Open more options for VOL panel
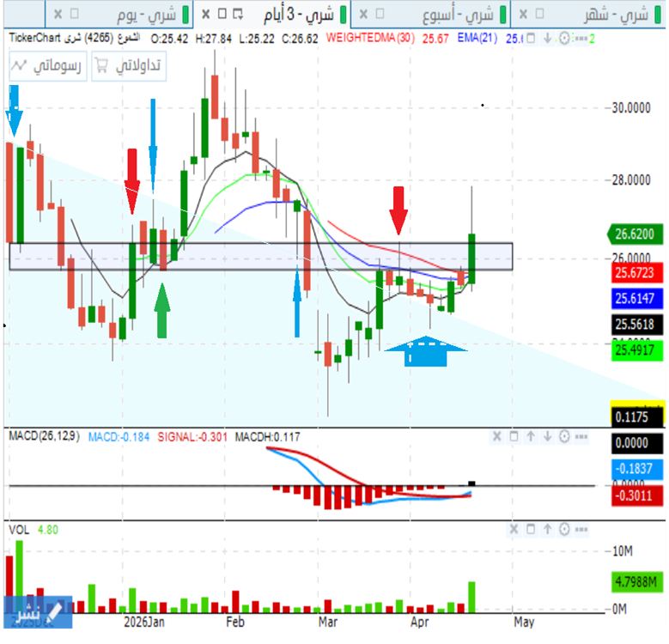 click(582, 529)
